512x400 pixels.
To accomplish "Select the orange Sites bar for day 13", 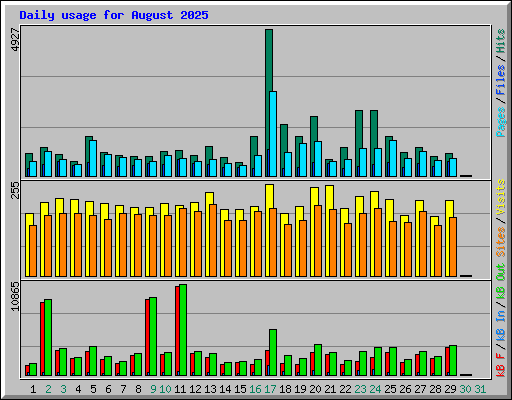I will (213, 240).
